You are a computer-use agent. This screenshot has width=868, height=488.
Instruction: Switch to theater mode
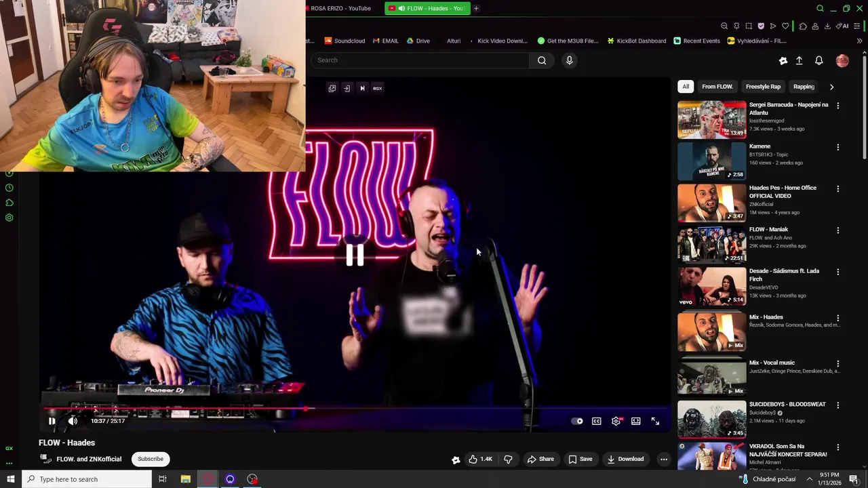pos(636,421)
